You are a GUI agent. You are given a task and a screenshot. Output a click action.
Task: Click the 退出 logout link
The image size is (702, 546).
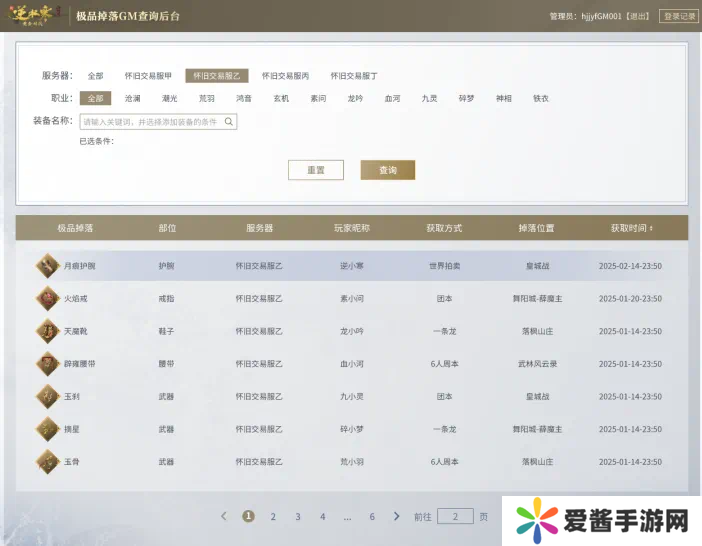638,16
